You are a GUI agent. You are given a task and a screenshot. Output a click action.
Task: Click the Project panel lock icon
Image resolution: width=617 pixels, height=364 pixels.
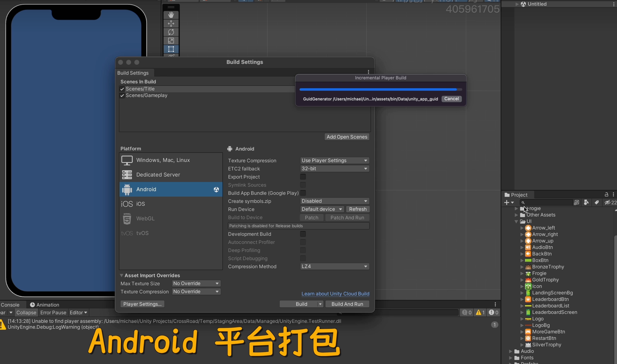click(x=606, y=194)
